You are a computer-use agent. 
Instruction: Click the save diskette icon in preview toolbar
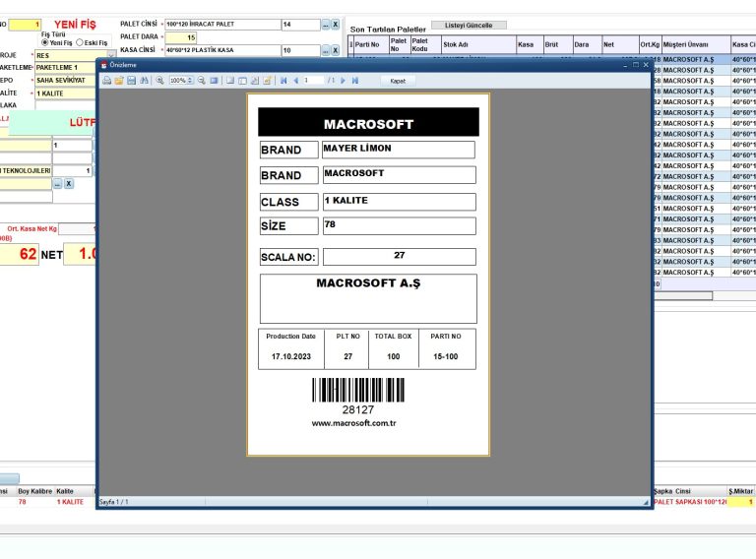tap(131, 81)
